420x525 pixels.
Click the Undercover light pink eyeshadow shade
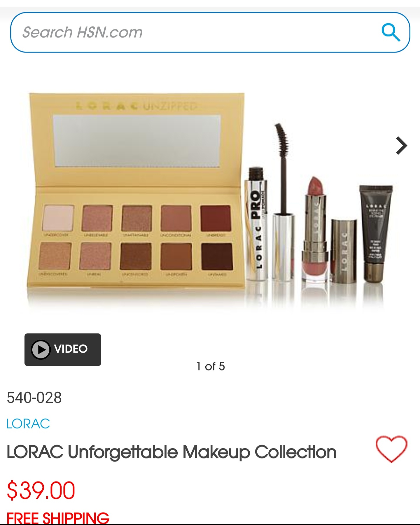click(58, 218)
